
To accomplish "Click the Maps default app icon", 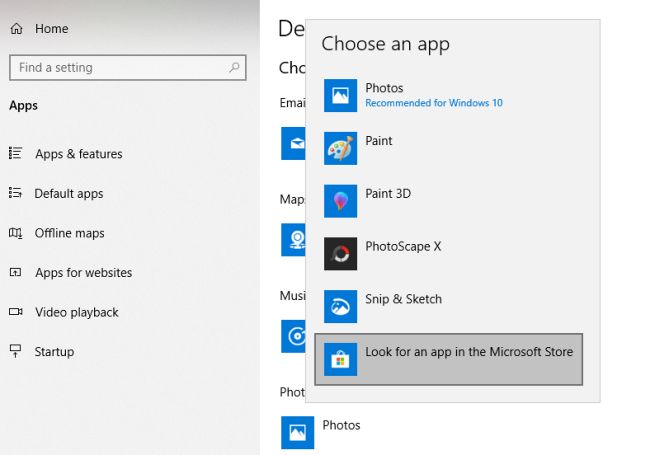I will [x=293, y=240].
